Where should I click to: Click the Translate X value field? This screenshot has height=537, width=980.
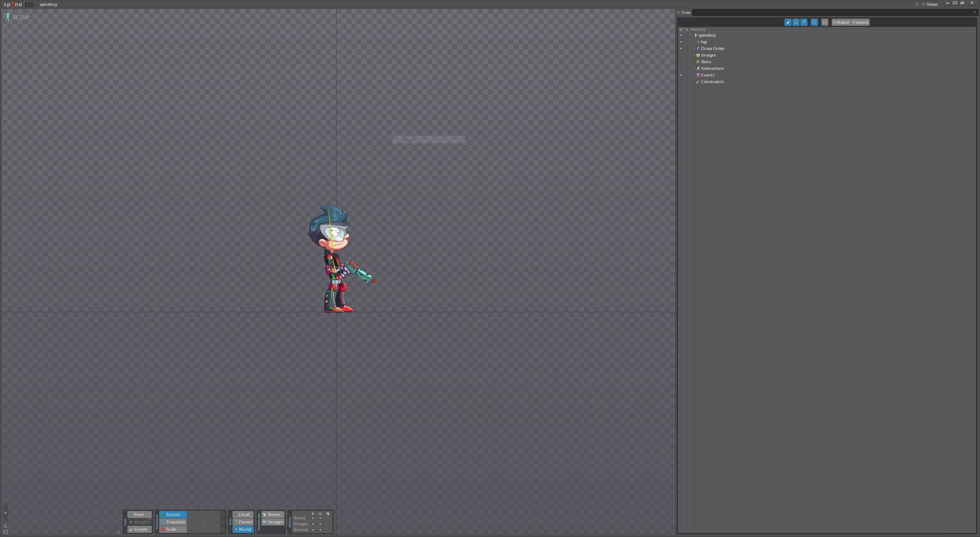(x=195, y=522)
